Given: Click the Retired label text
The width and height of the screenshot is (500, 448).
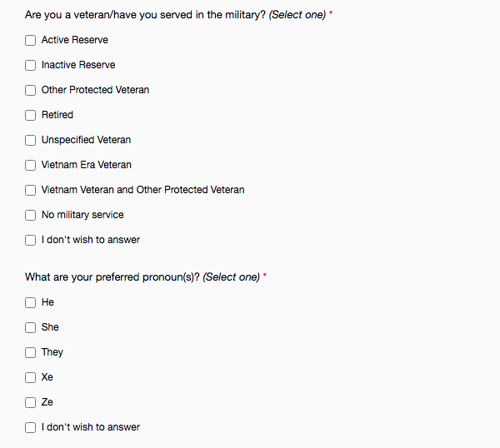Looking at the screenshot, I should (57, 115).
